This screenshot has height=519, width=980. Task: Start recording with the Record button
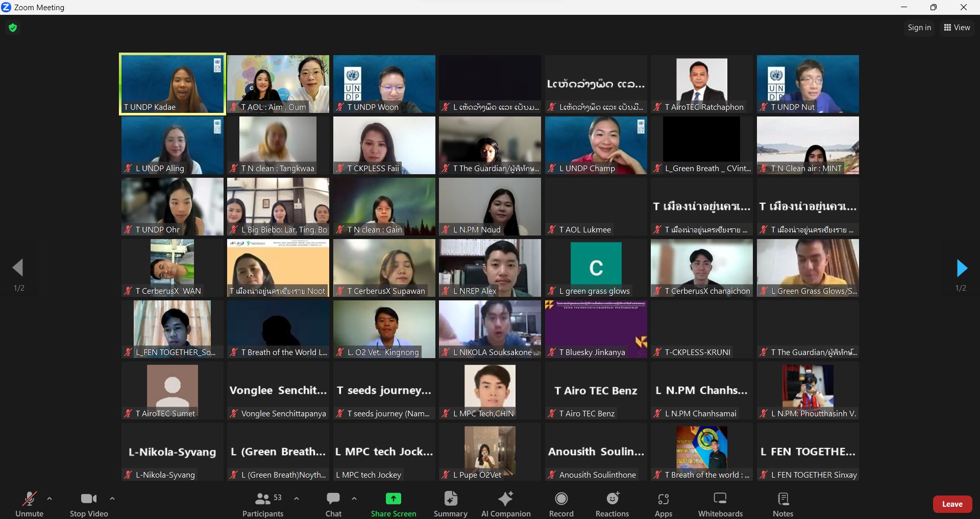(561, 499)
